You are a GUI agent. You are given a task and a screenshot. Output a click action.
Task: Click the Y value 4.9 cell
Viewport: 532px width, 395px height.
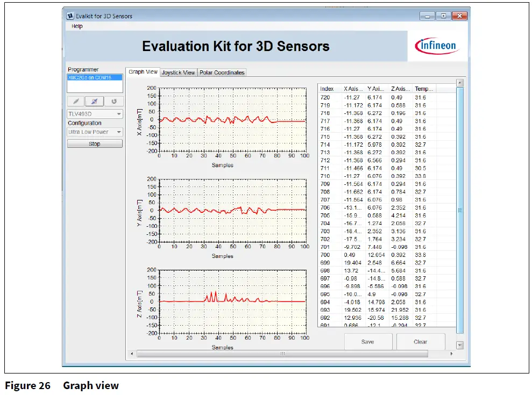coord(372,295)
